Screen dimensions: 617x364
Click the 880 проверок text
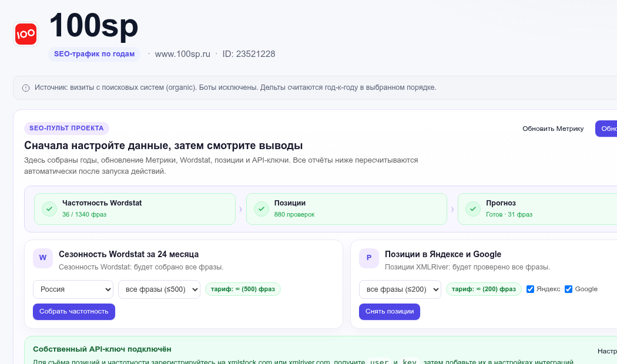(294, 214)
